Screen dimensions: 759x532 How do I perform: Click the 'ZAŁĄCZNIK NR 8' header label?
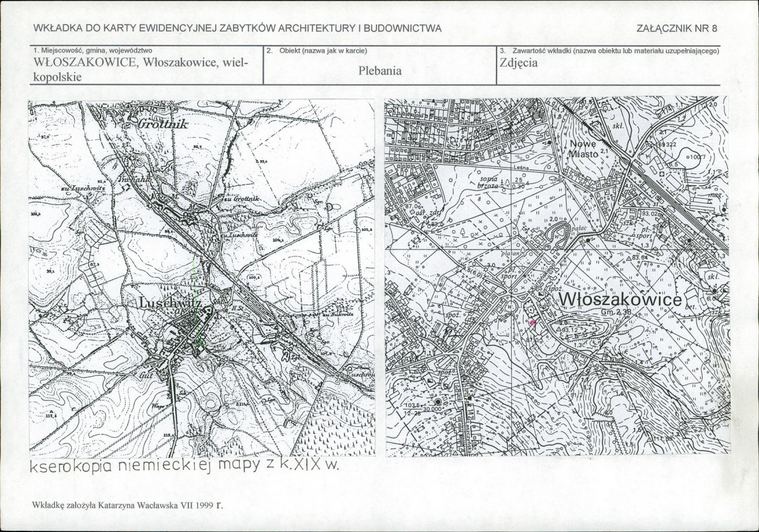tap(680, 28)
